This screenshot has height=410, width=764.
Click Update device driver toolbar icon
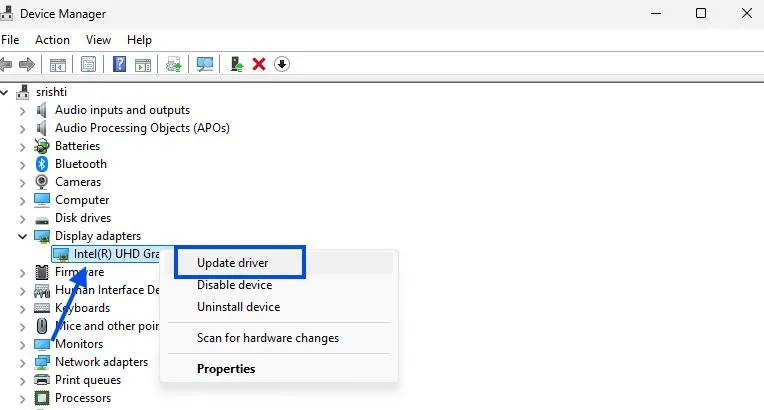173,64
